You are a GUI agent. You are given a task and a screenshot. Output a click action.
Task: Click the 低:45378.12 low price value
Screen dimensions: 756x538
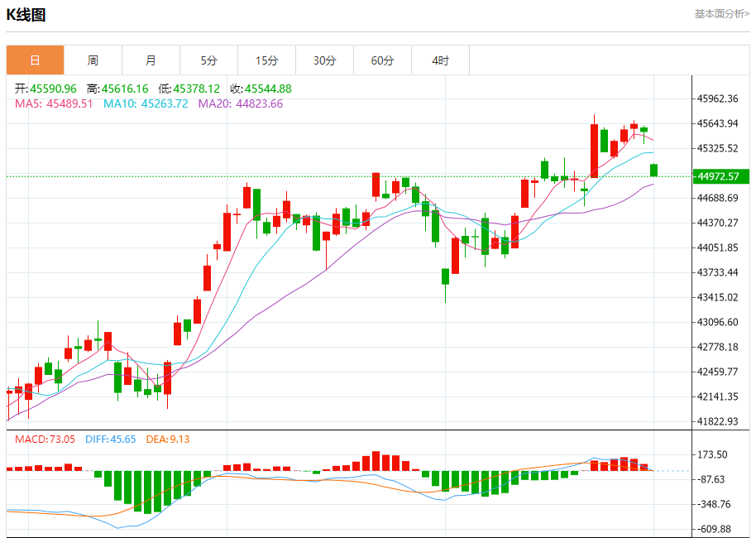pos(189,89)
